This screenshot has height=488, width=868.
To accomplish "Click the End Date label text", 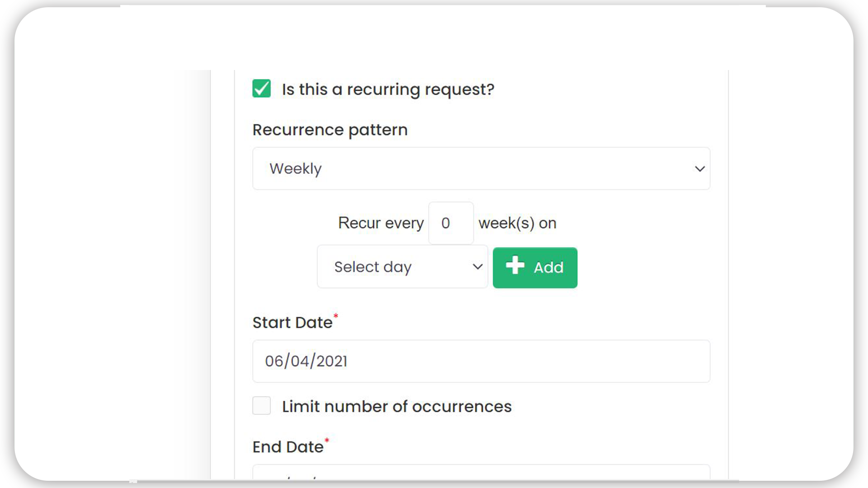I will click(x=288, y=447).
